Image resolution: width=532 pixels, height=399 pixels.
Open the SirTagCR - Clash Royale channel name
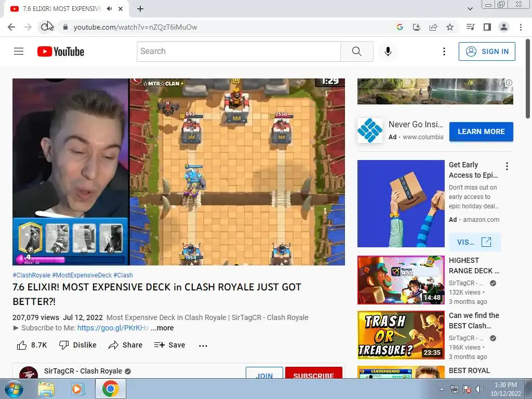click(x=83, y=371)
